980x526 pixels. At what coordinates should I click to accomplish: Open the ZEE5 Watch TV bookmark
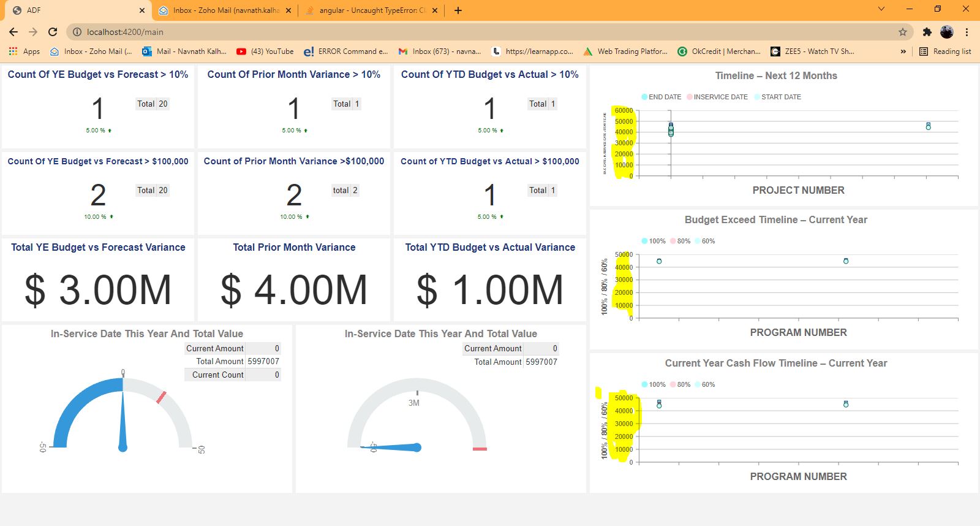click(812, 51)
